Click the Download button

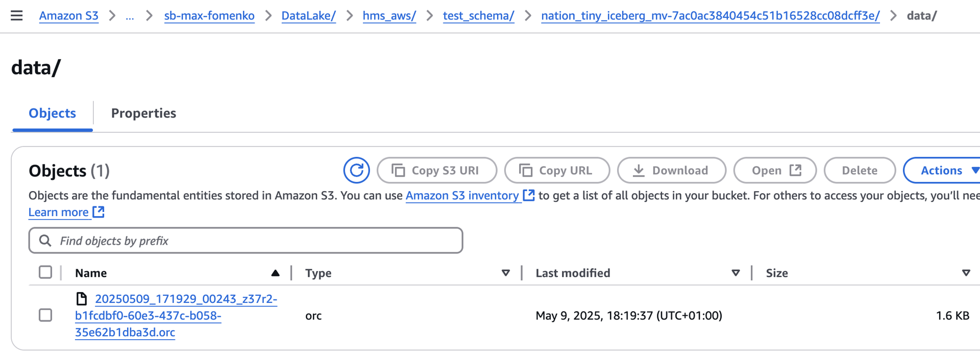(671, 170)
